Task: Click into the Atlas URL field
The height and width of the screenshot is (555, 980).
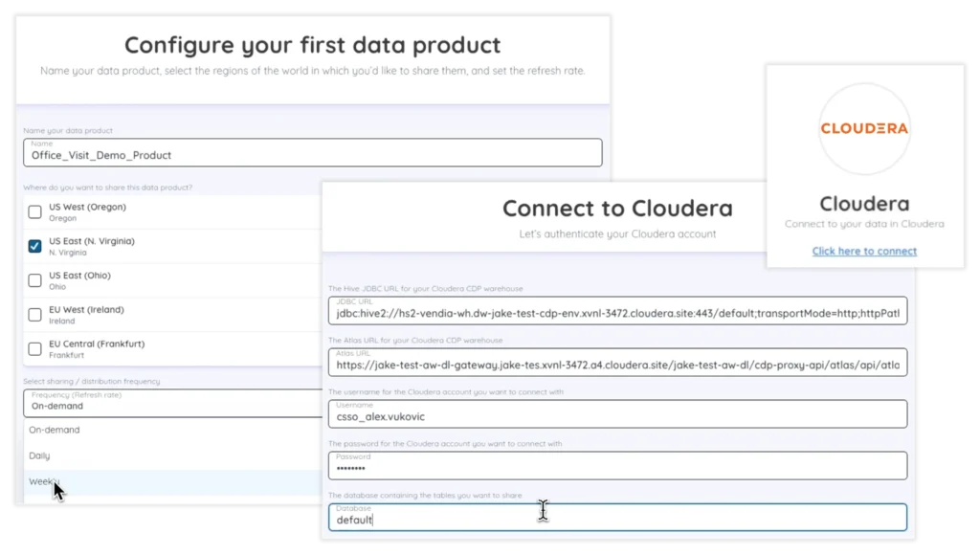Action: pos(617,363)
